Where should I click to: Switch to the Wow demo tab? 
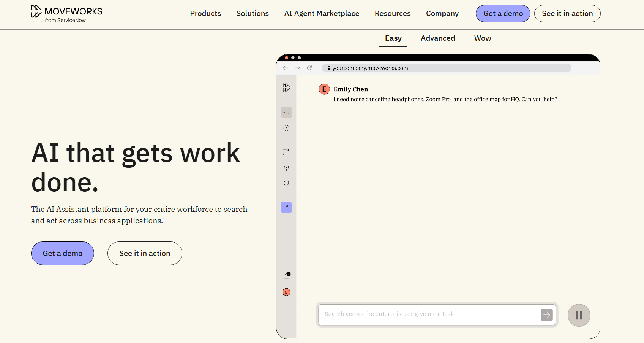tap(483, 38)
